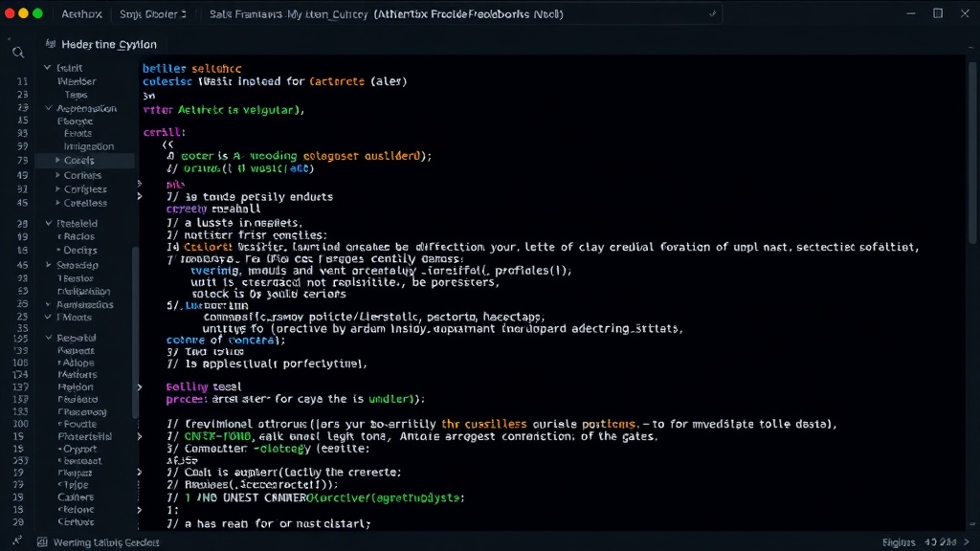
Task: Toggle fold arrow beside 'ia tonde persily enduets'
Action: coord(140,197)
